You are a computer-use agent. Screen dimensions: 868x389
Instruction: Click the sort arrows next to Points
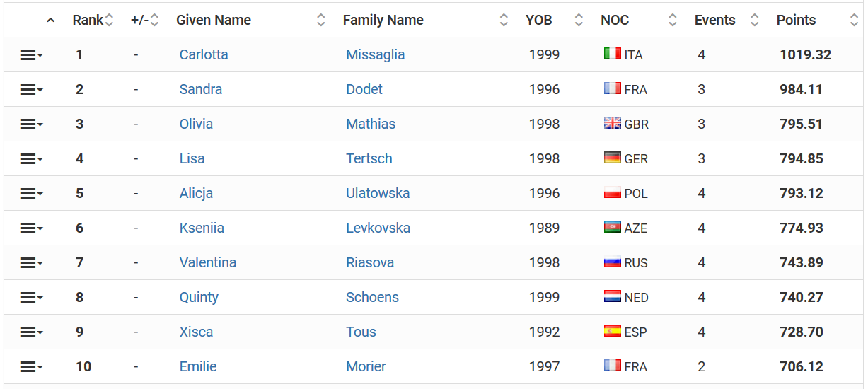coord(855,21)
